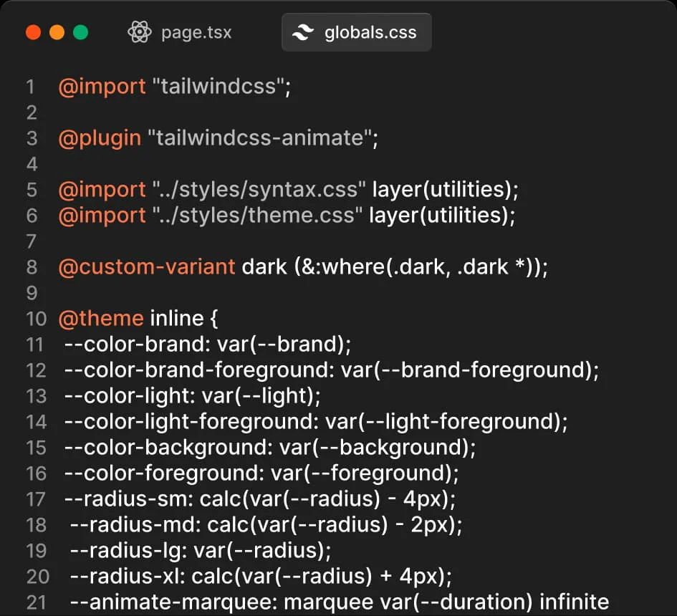Click the React icon beside page.tsx
The height and width of the screenshot is (616, 677).
(140, 32)
